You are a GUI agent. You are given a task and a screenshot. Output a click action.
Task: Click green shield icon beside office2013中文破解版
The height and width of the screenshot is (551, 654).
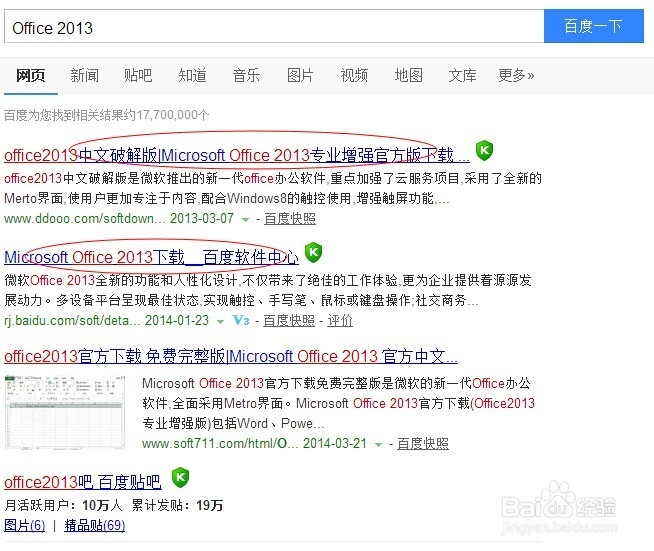pos(484,151)
